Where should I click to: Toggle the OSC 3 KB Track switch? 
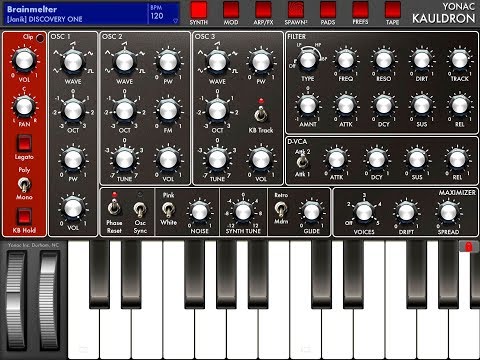point(261,114)
